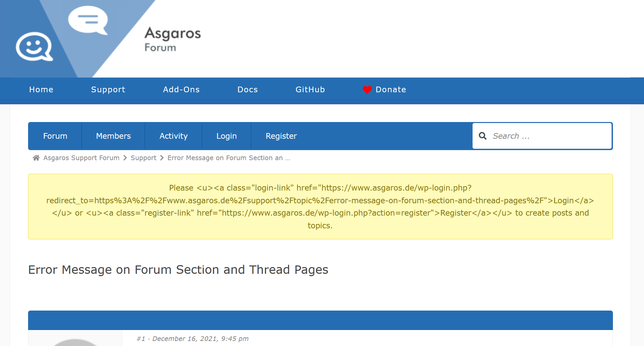Visit the GitHub navigation link
The image size is (644, 346).
(x=310, y=90)
